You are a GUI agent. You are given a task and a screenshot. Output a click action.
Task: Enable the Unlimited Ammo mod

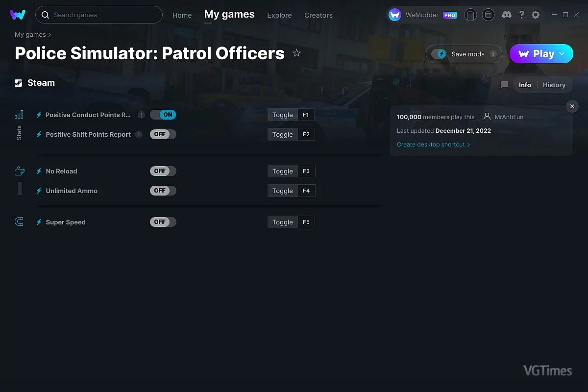(x=163, y=191)
